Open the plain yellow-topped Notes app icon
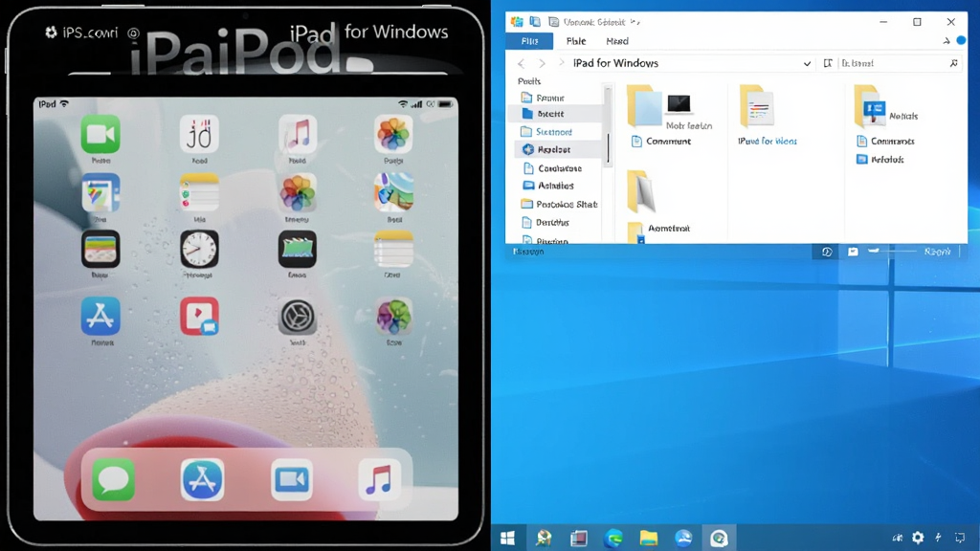The width and height of the screenshot is (980, 551). pos(393,249)
